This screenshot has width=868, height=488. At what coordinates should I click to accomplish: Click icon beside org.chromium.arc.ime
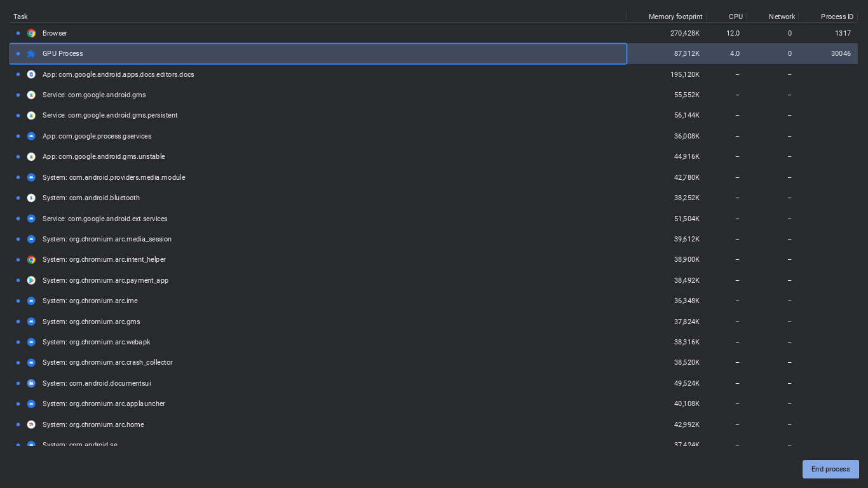click(x=31, y=301)
